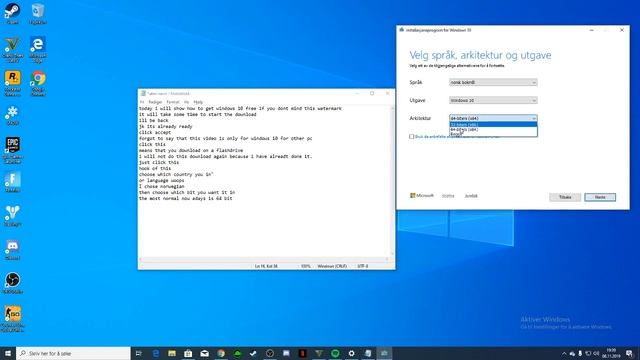Viewport: 640px width, 360px height.
Task: Open Microsoft Store from the taskbar
Action: pyautogui.click(x=188, y=353)
